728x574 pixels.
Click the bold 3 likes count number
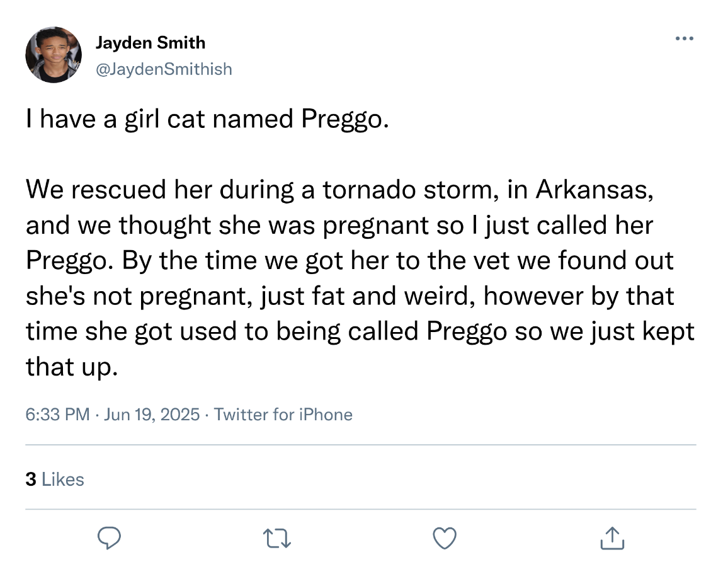30,479
